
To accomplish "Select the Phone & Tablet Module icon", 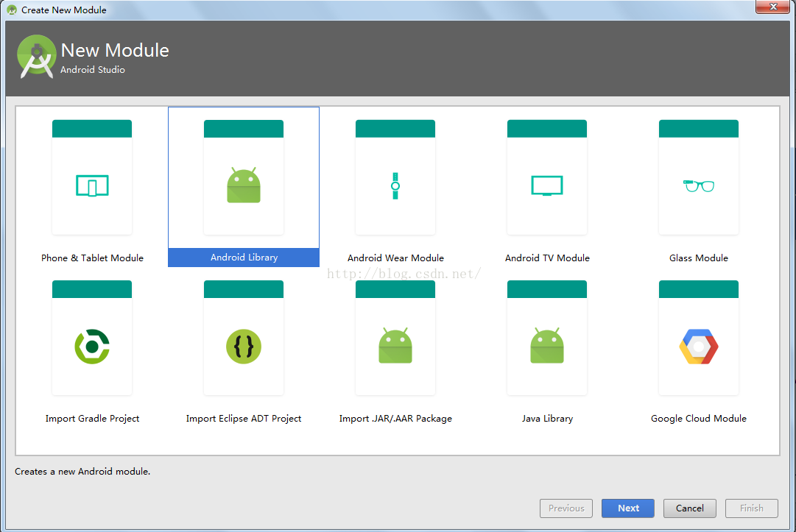I will click(x=92, y=185).
